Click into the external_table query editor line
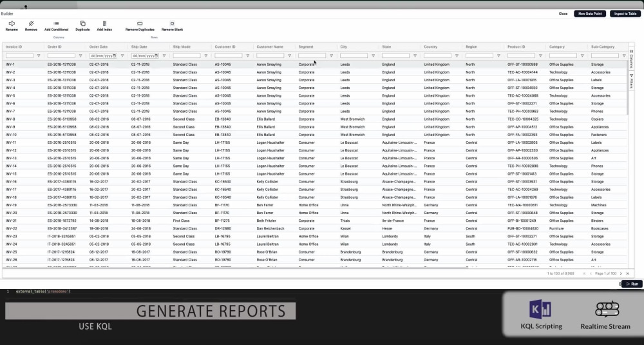The image size is (644, 345). point(43,291)
